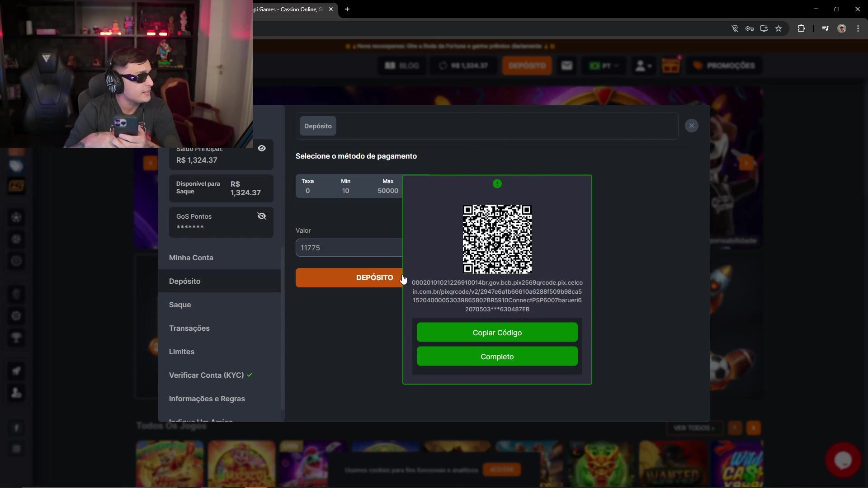
Task: Toggle Saldo Principal visibility eye icon
Action: pyautogui.click(x=262, y=148)
